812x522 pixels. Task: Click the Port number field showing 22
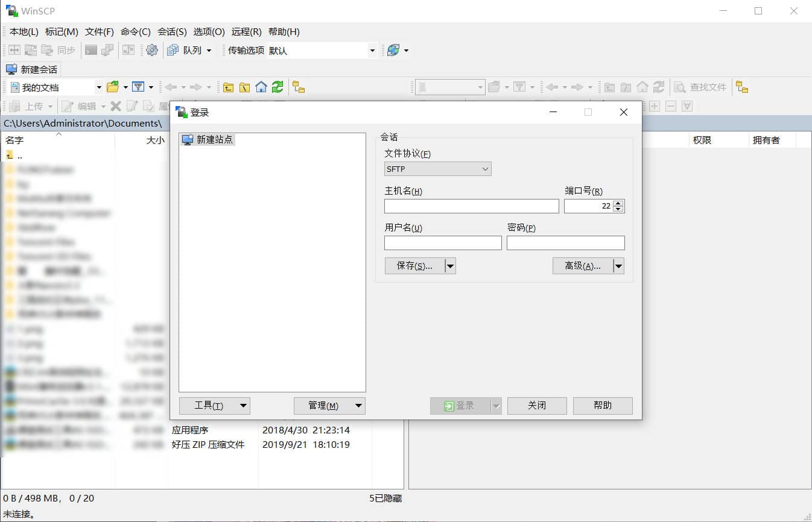coord(588,206)
